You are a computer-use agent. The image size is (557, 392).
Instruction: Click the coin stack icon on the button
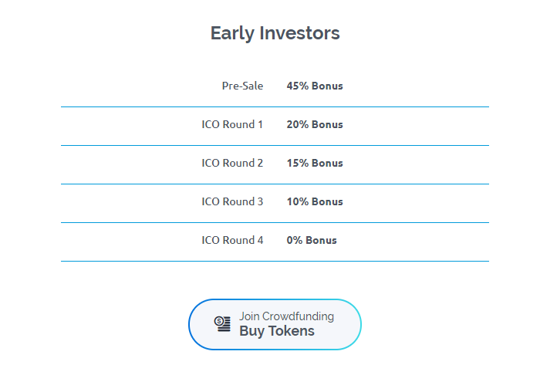coord(222,324)
